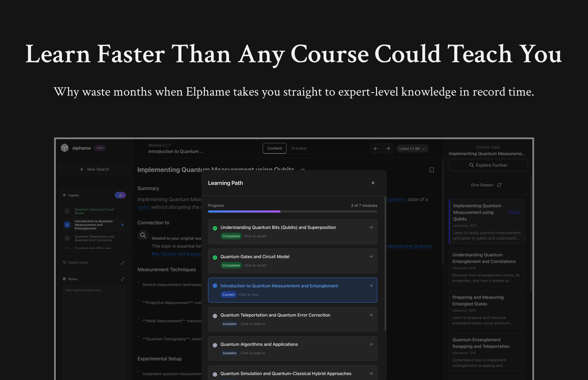The height and width of the screenshot is (380, 588).
Task: Toggle the purple switch in the Layers panel
Action: coord(120,195)
